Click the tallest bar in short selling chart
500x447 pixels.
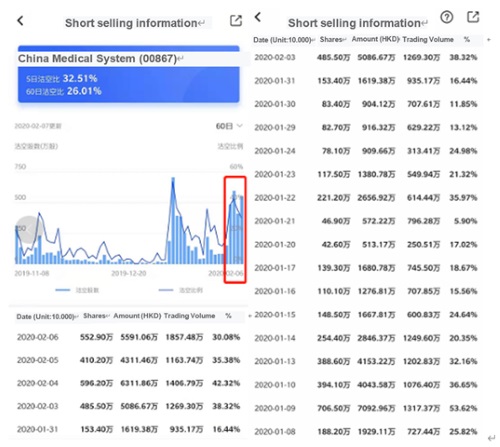point(173,221)
